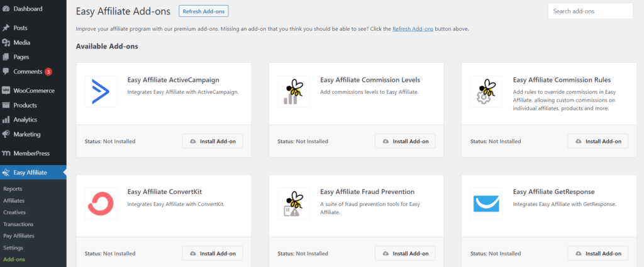
Task: Install the Commission Rules add-on
Action: tap(597, 141)
